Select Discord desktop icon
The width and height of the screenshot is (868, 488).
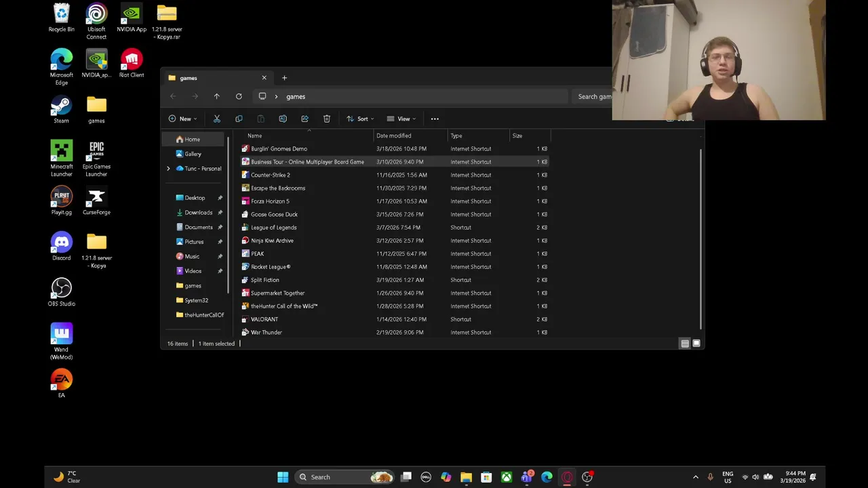pos(61,247)
